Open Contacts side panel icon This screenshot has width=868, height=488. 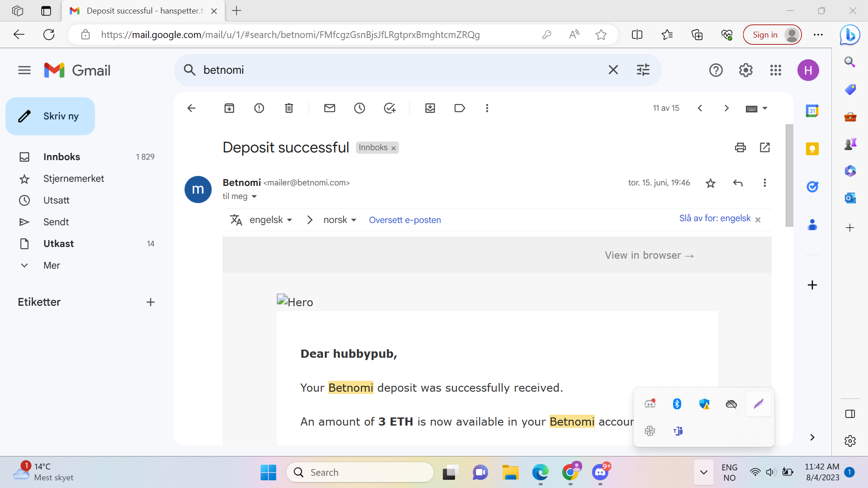[x=812, y=225]
